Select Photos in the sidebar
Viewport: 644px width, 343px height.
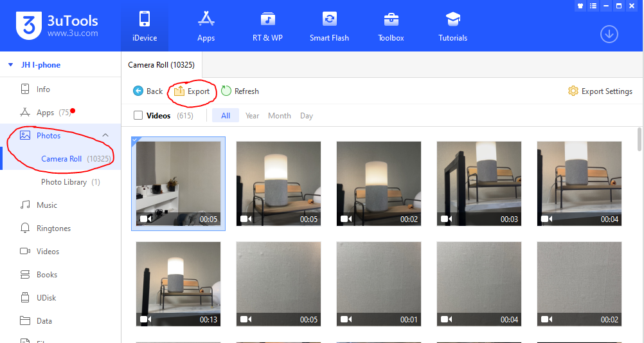[60, 135]
